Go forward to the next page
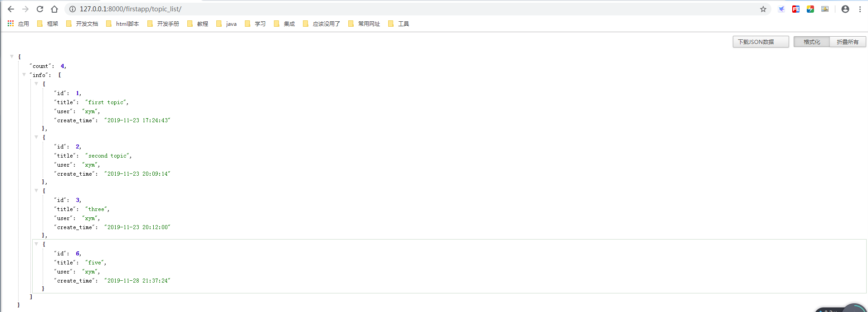Image resolution: width=868 pixels, height=312 pixels. [x=25, y=9]
